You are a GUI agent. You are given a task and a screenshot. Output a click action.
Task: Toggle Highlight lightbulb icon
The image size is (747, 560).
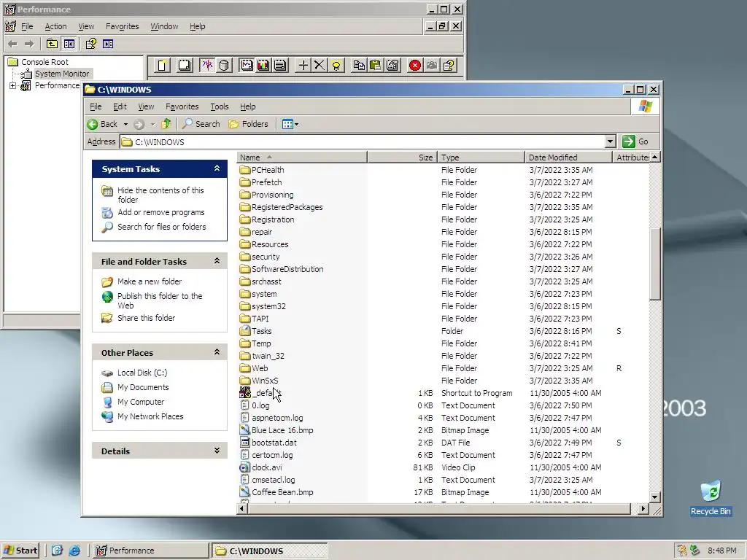(x=336, y=65)
